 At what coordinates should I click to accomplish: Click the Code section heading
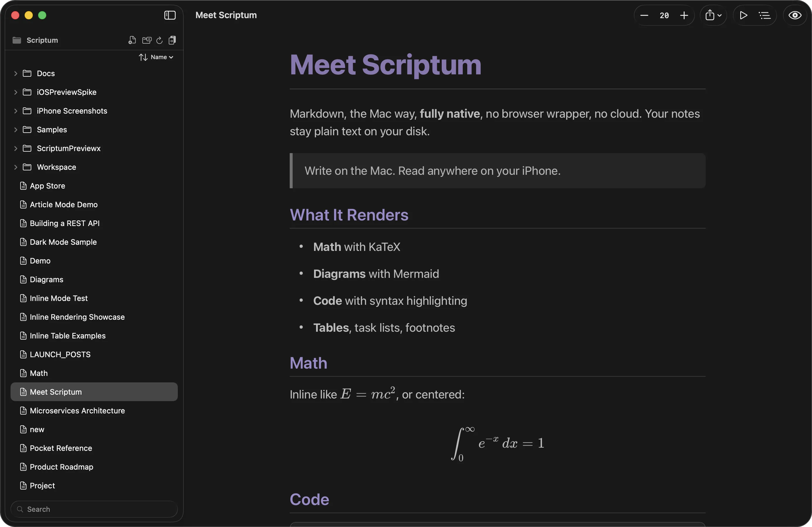pos(309,500)
